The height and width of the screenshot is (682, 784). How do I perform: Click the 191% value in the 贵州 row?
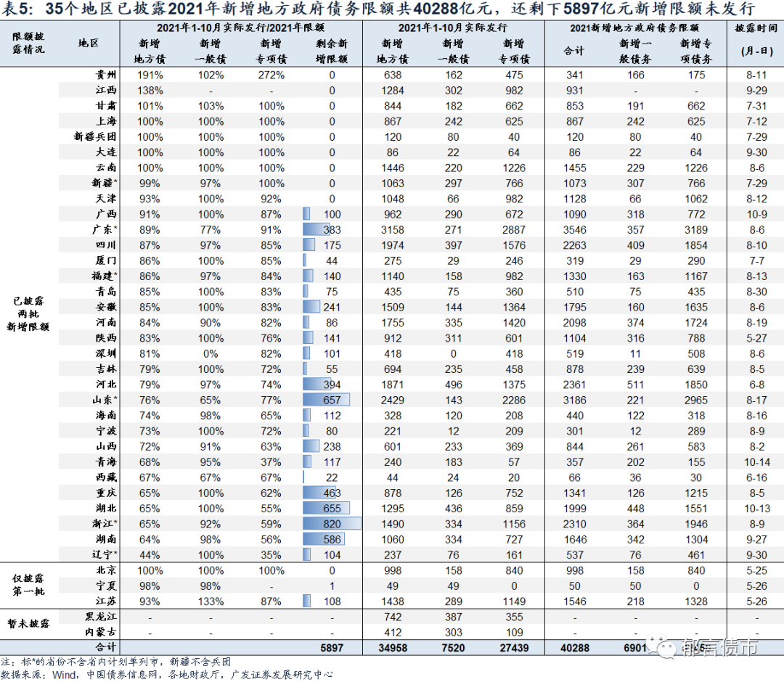[150, 75]
